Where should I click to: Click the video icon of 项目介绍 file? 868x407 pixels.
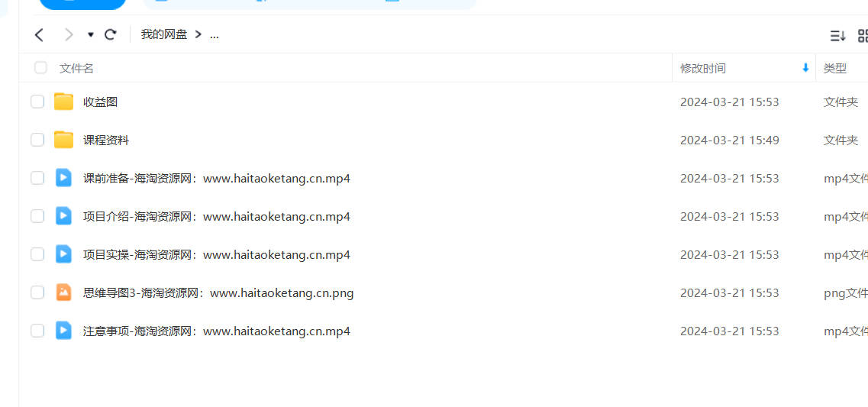click(63, 216)
